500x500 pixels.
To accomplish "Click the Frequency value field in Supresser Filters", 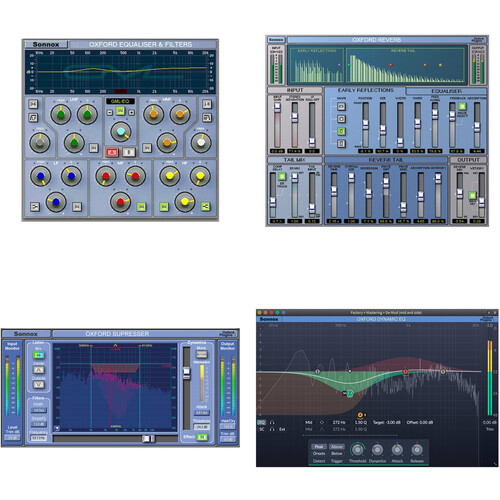I will [39, 438].
